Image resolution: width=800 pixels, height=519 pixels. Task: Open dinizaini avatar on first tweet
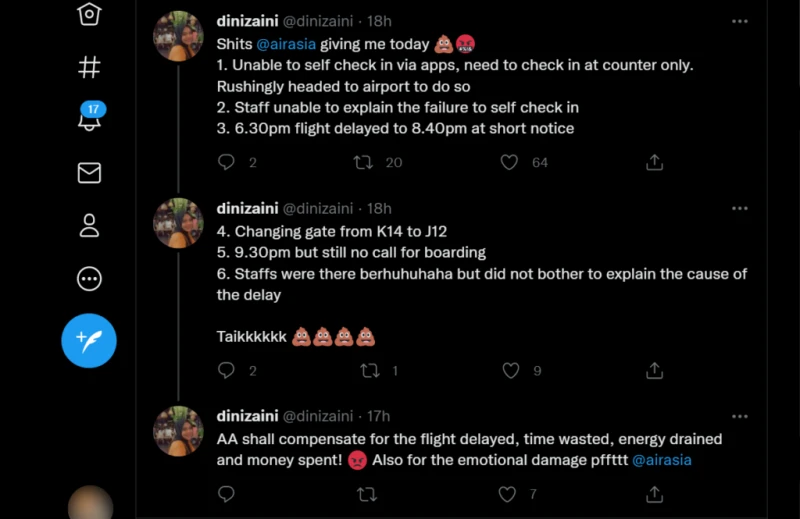pyautogui.click(x=179, y=37)
